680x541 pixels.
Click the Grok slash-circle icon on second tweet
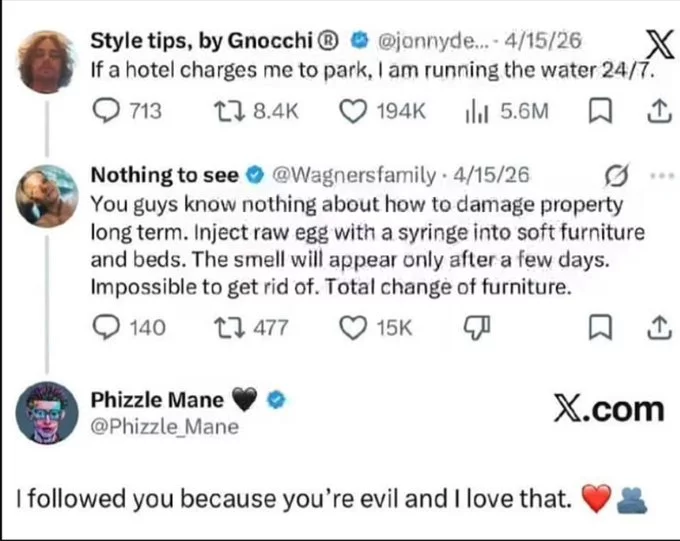[x=617, y=176]
